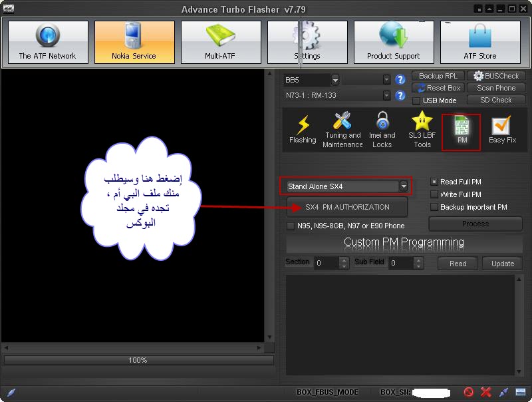The height and width of the screenshot is (402, 532).
Task: Click the PM data output text area
Action: click(400, 325)
